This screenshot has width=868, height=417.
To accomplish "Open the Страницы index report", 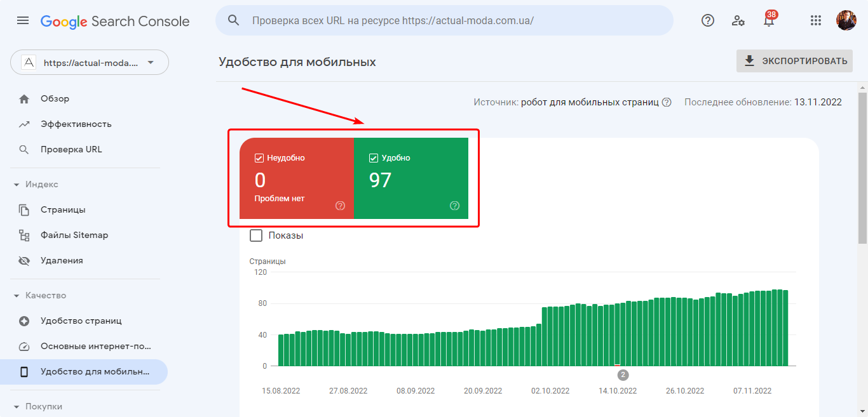I will pos(84,210).
